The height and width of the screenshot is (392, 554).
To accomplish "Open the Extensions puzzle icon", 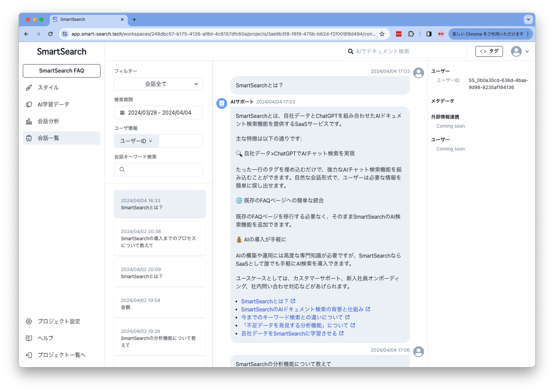I will point(411,34).
